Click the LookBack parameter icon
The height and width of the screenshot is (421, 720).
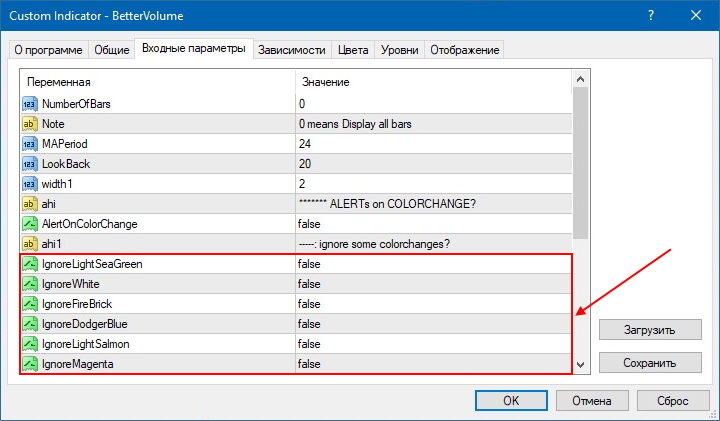[30, 164]
